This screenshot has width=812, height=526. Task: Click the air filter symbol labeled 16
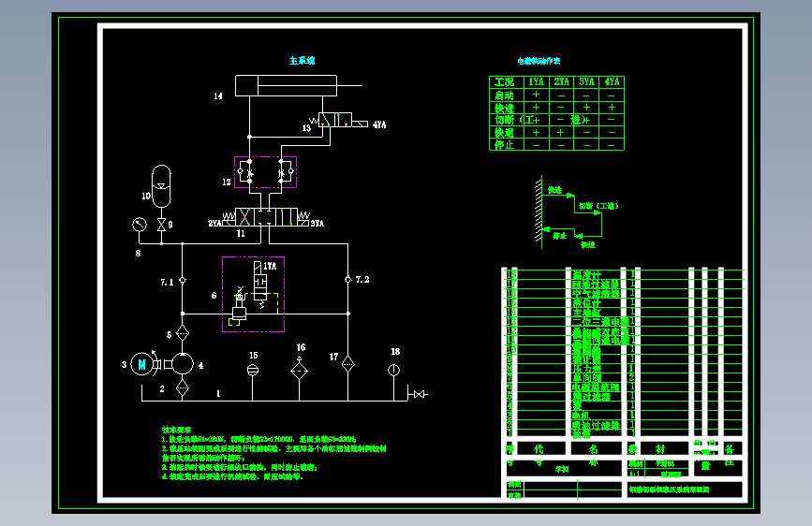(300, 371)
